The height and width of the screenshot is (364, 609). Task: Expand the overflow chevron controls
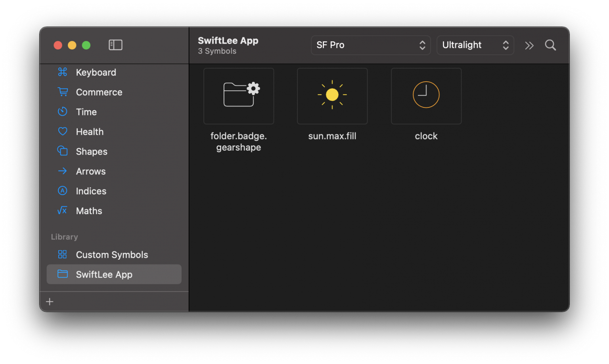(x=529, y=46)
